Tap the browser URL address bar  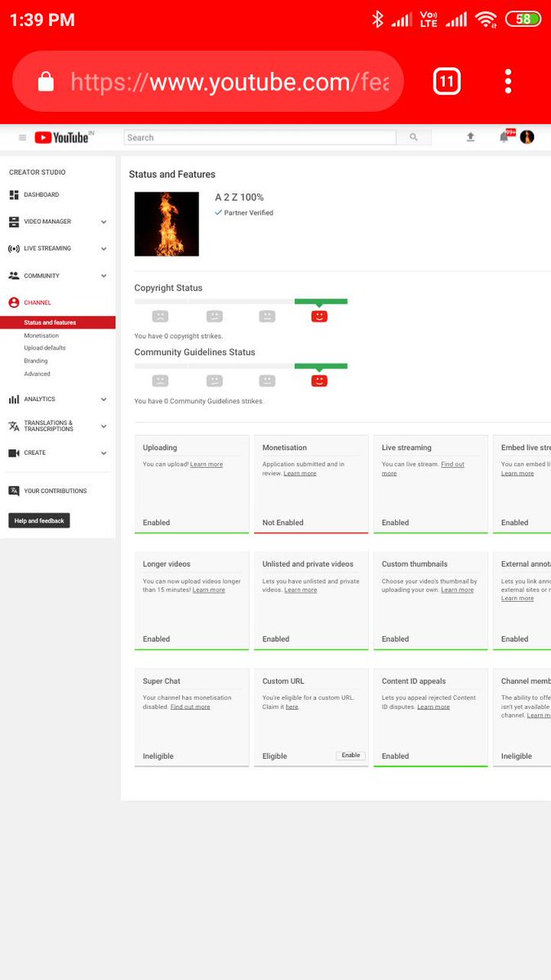(208, 81)
